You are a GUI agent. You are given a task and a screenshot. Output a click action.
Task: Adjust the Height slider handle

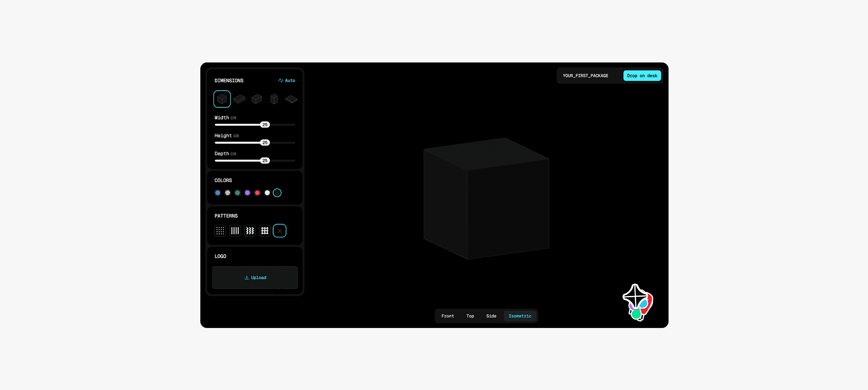(x=265, y=143)
